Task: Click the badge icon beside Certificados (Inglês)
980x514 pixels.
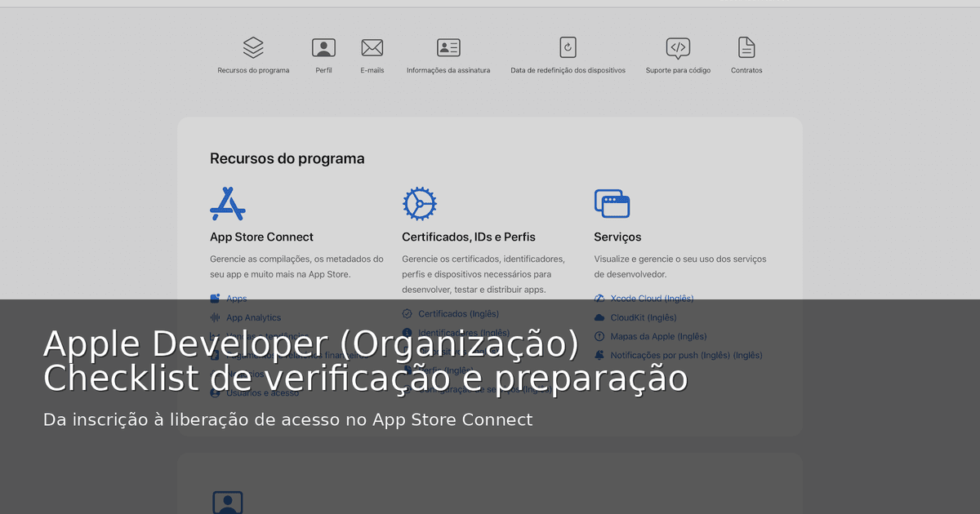Action: pos(408,313)
